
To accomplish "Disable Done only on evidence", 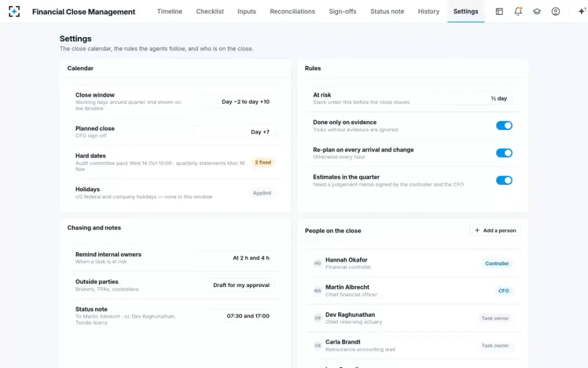I will [504, 126].
